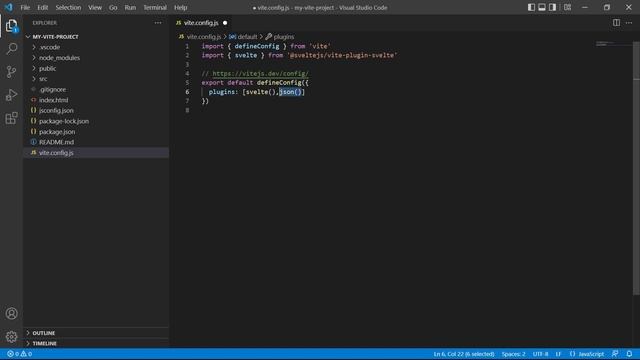Open Explorer views and more actions
The width and height of the screenshot is (640, 360).
click(158, 23)
